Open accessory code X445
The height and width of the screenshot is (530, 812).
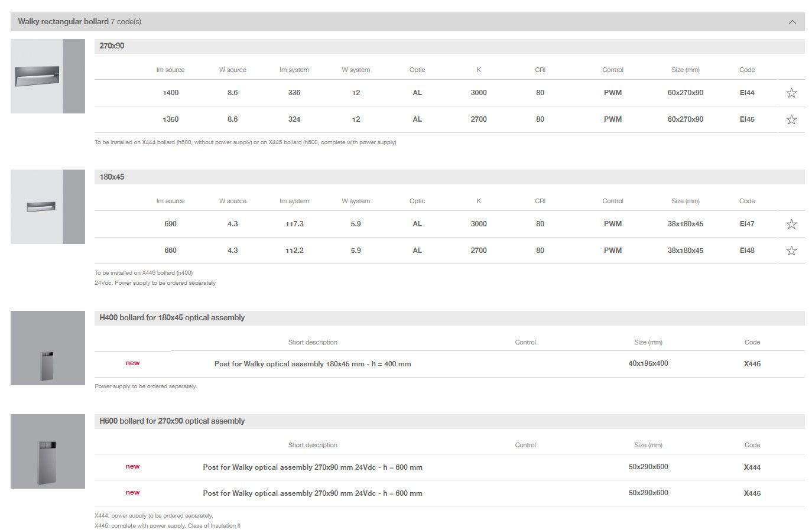click(x=752, y=493)
